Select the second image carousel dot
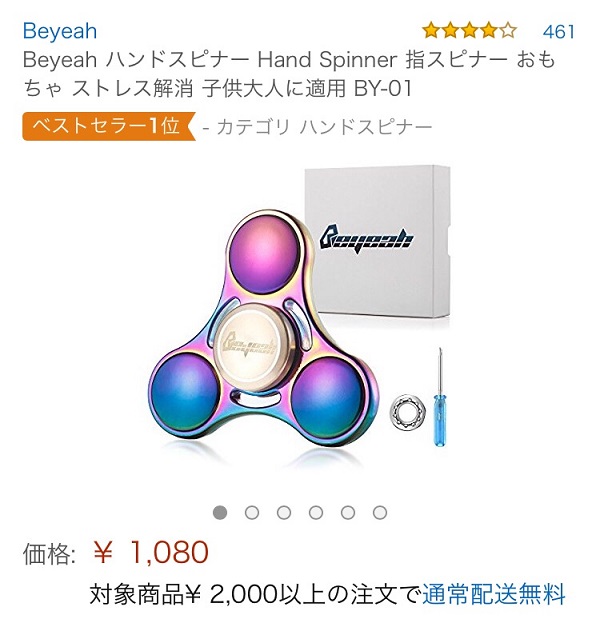This screenshot has width=600, height=619. click(252, 512)
